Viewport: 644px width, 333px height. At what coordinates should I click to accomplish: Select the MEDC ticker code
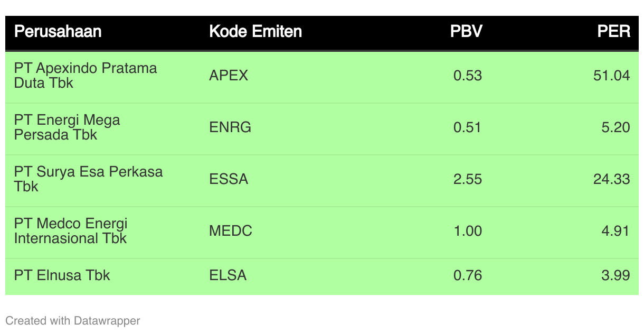231,231
